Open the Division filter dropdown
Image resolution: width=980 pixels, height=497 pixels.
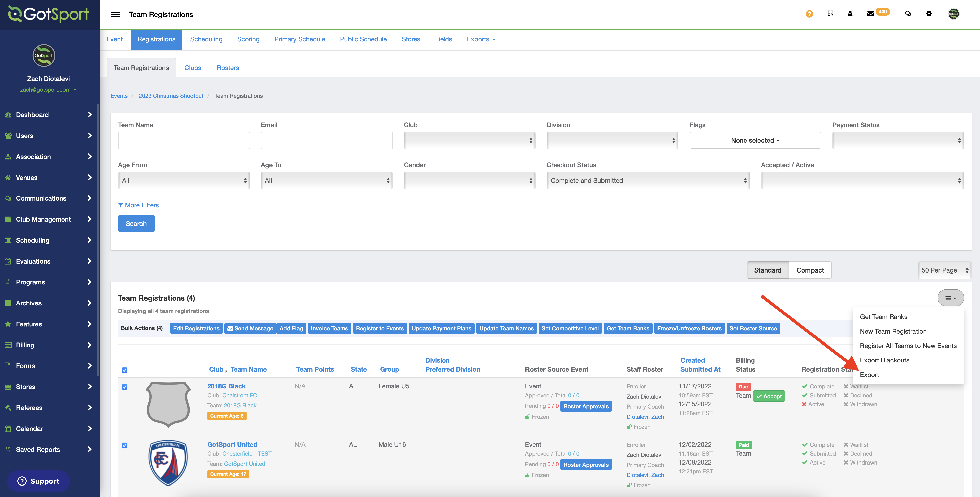(612, 141)
